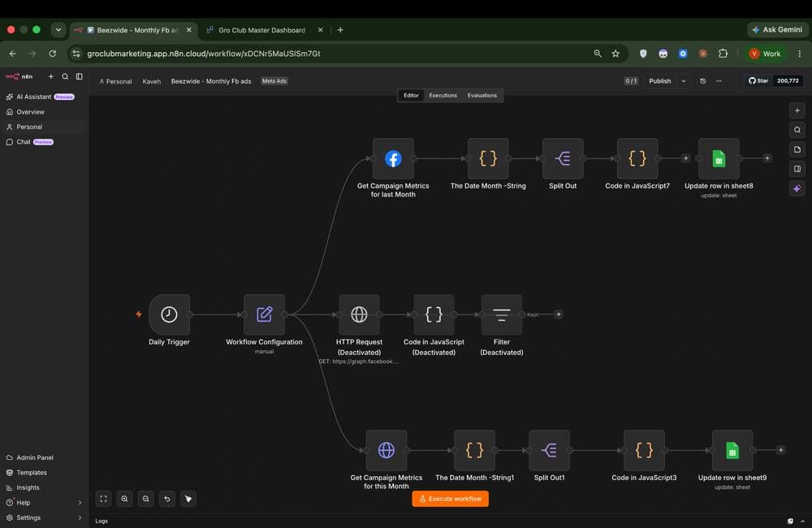Select Code in JavaScript3 node
The image size is (812, 528).
(644, 450)
